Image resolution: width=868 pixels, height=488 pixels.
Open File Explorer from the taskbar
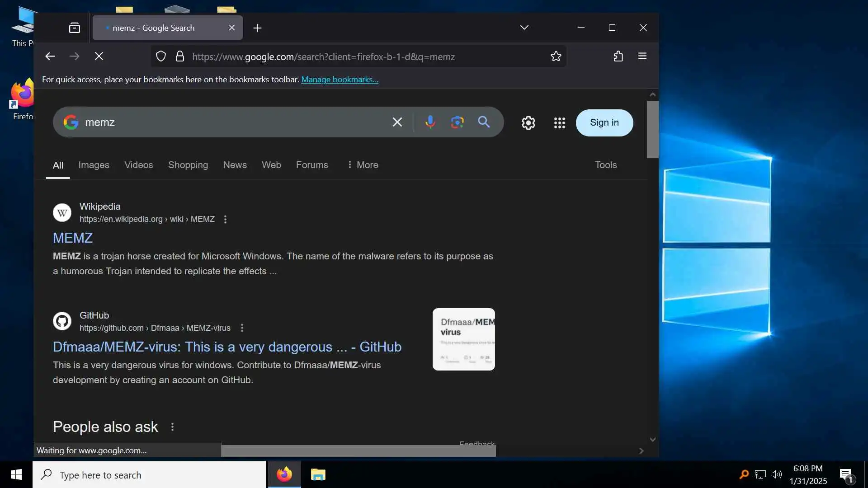[x=318, y=474]
